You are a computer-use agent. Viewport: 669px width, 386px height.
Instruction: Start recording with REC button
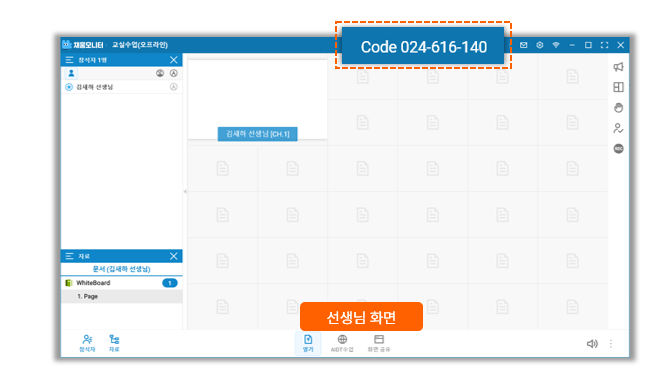618,148
